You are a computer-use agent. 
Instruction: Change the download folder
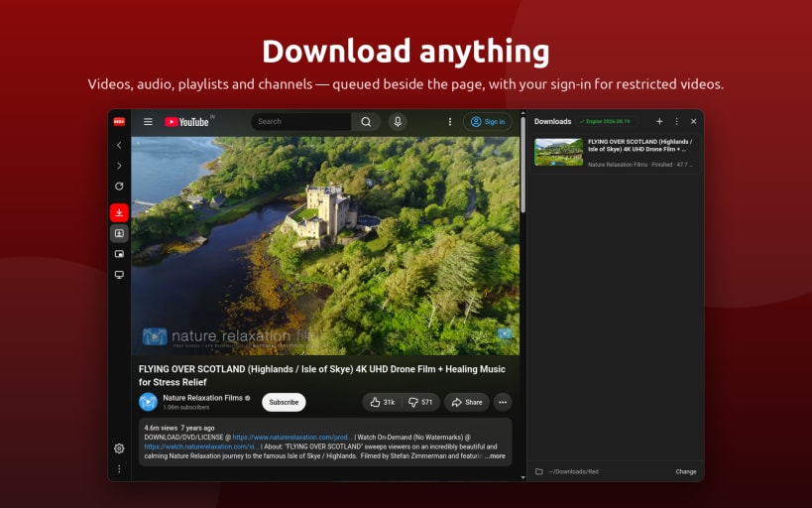point(686,471)
